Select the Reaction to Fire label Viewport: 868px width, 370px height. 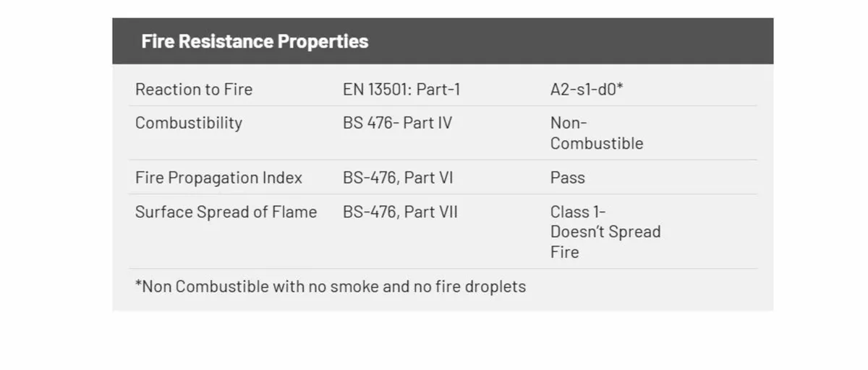[x=194, y=90]
